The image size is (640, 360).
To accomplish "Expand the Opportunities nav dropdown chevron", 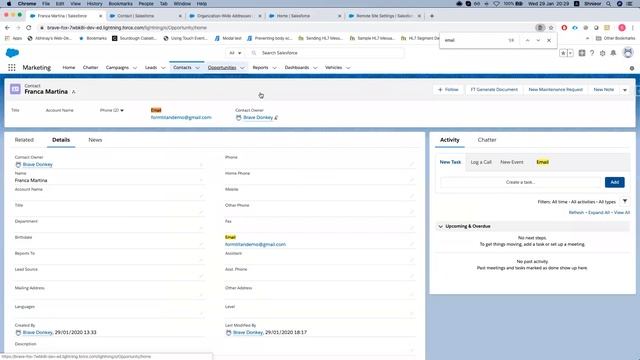I will pyautogui.click(x=242, y=68).
